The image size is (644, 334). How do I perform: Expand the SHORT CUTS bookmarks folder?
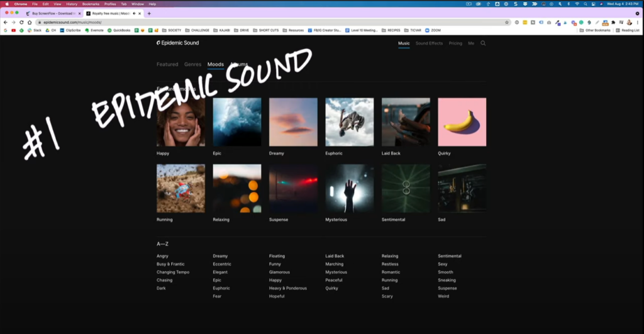click(266, 30)
